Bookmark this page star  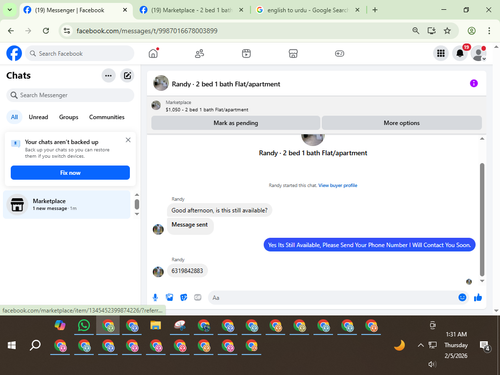click(x=447, y=31)
